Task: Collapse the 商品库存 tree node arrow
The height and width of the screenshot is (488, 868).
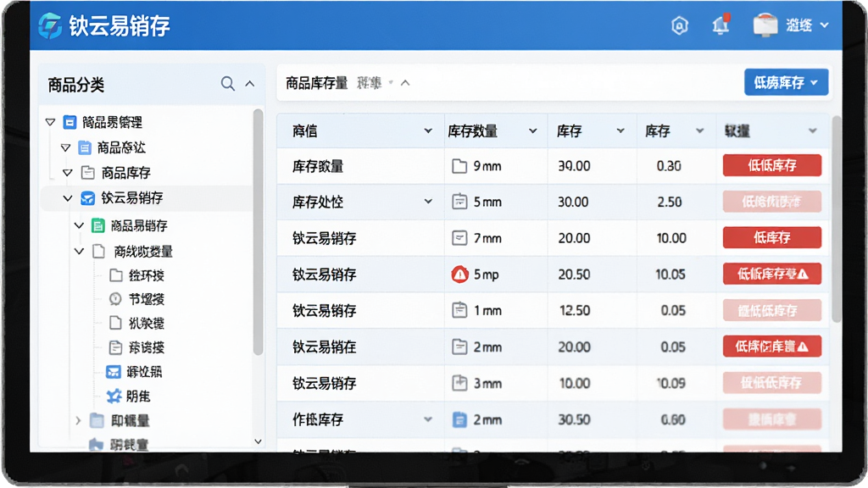Action: [68, 173]
